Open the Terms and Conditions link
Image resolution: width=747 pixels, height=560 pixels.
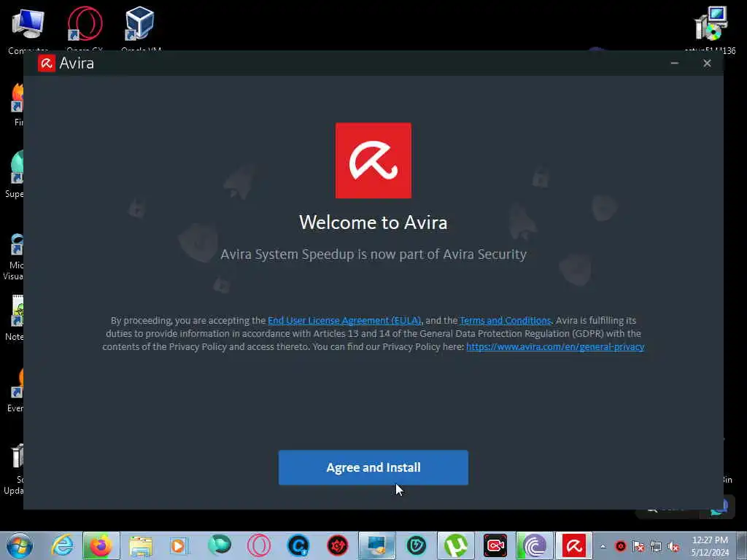[x=506, y=321]
